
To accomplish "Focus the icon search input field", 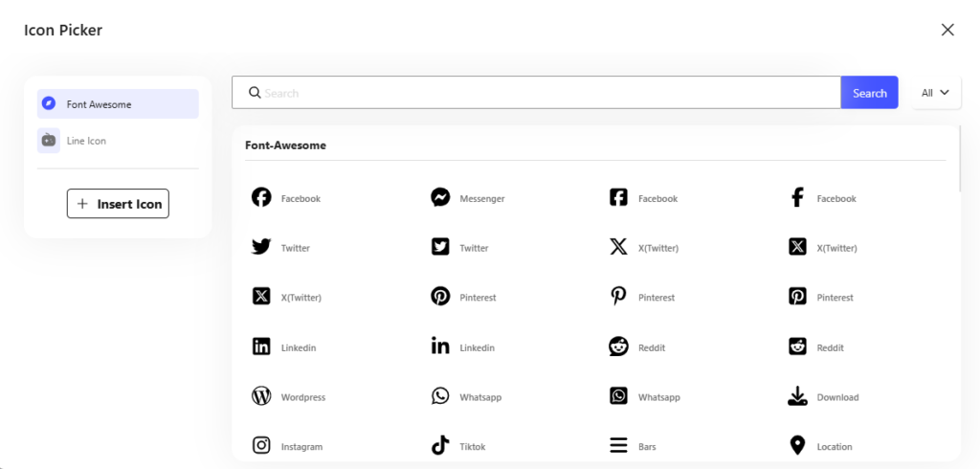I will (x=536, y=93).
